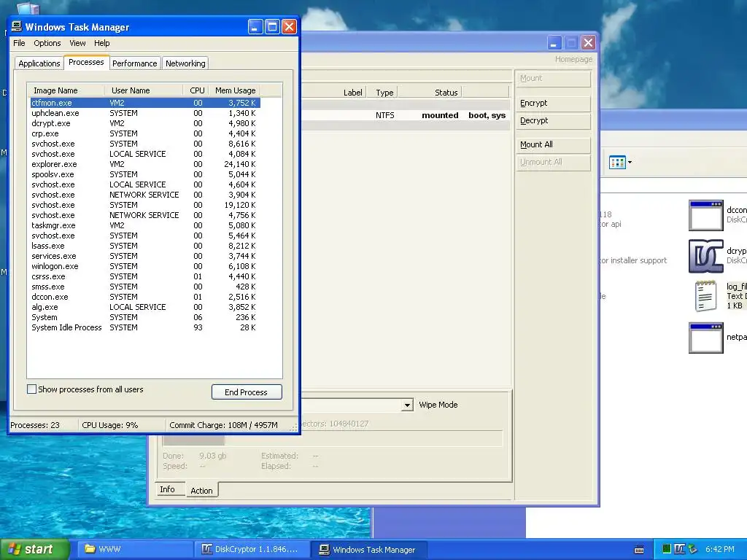Select the uphclean.exe process row
This screenshot has height=560, width=747.
coord(145,113)
